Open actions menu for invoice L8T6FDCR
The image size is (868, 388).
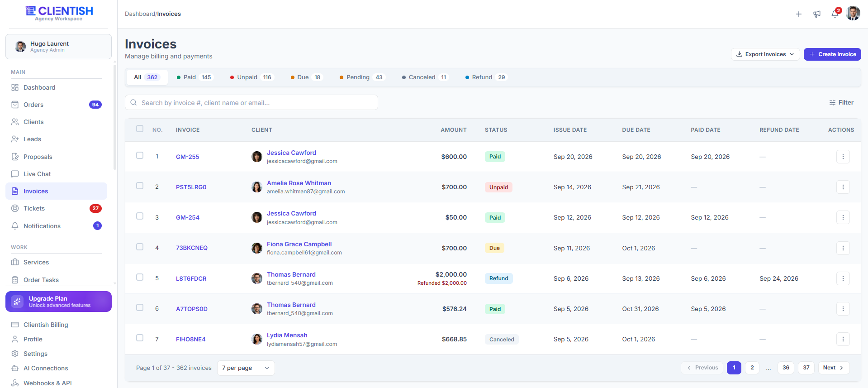pos(843,278)
